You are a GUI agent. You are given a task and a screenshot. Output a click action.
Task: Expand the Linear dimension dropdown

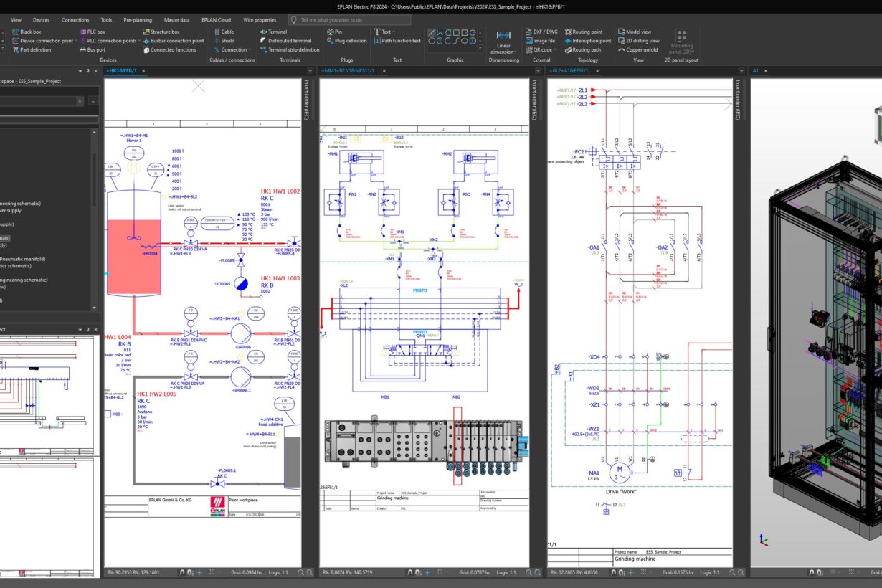(515, 52)
